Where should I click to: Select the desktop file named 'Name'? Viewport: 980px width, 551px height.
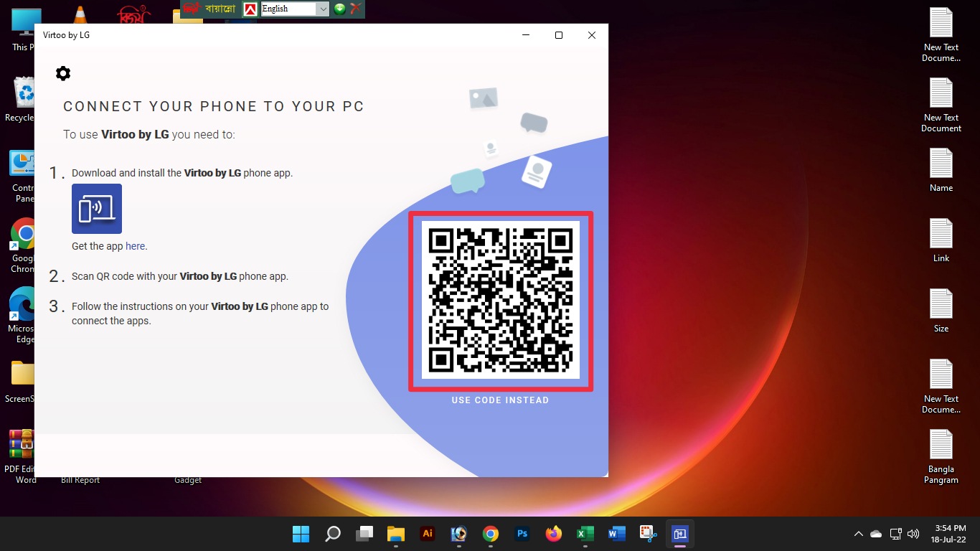click(941, 170)
